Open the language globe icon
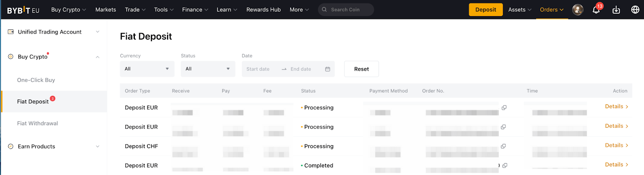Image resolution: width=644 pixels, height=175 pixels. pos(635,10)
